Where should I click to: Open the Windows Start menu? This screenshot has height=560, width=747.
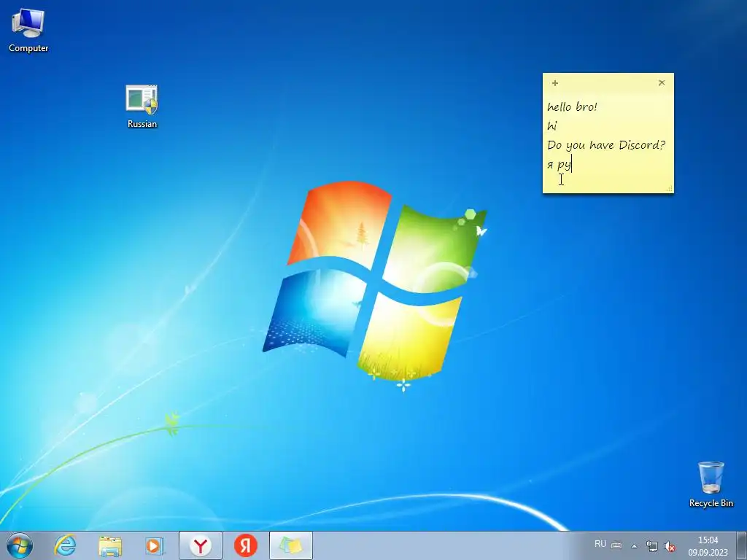point(20,545)
